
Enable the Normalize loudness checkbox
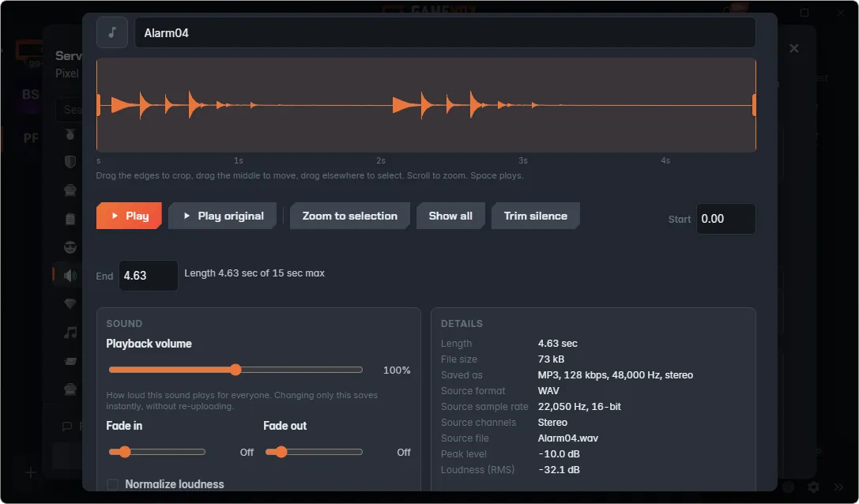tap(112, 484)
